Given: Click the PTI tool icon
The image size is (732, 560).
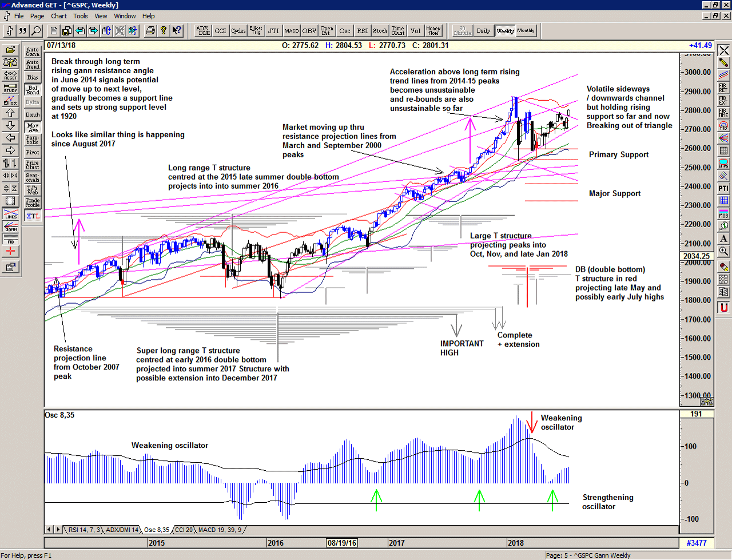Looking at the screenshot, I should 723,188.
